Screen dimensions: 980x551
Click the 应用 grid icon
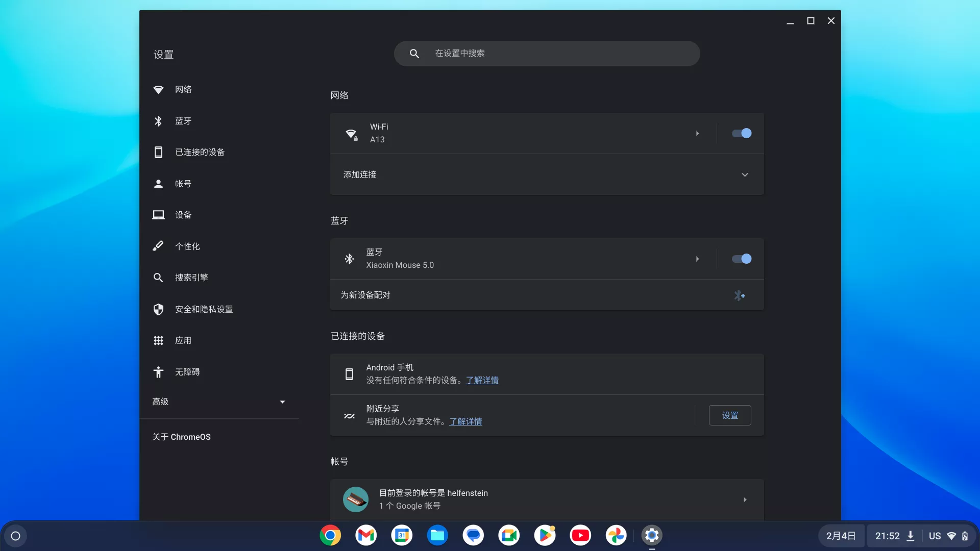pos(158,341)
